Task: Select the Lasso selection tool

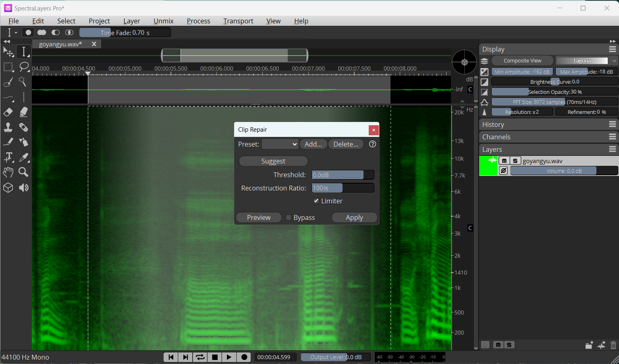Action: 24,67
